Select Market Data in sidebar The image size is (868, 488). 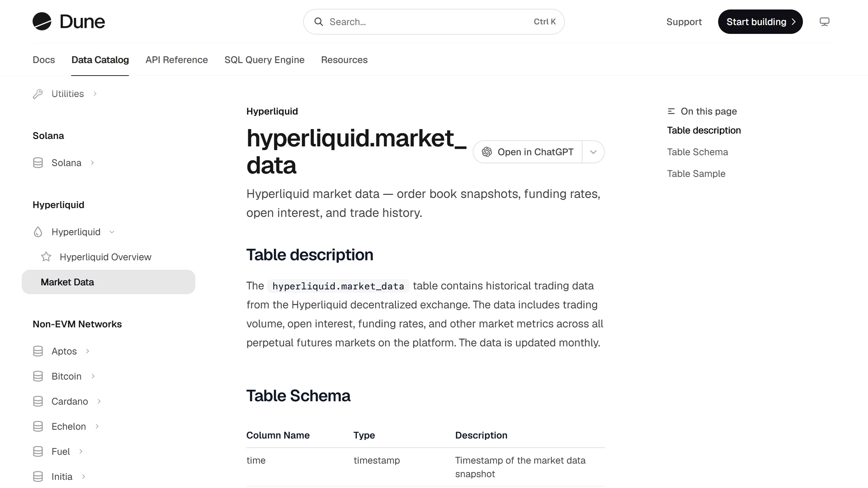[108, 282]
